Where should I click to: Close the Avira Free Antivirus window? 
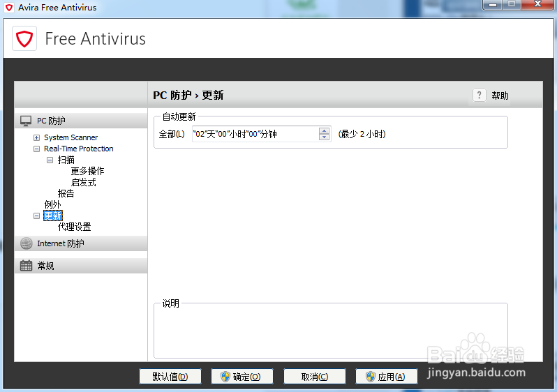[538, 5]
